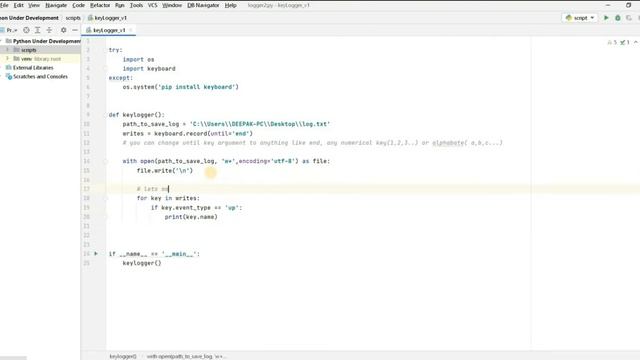Select Python Under Development project root

[43, 41]
